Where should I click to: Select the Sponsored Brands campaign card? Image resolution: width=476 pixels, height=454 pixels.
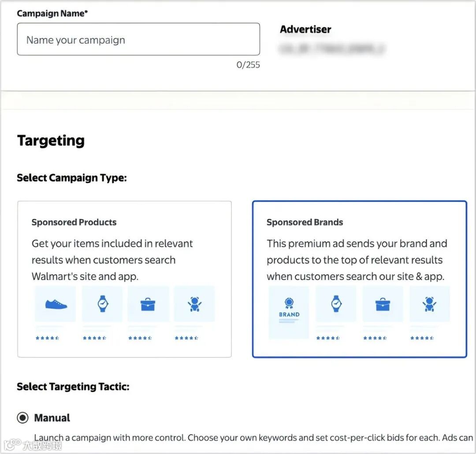tap(360, 279)
